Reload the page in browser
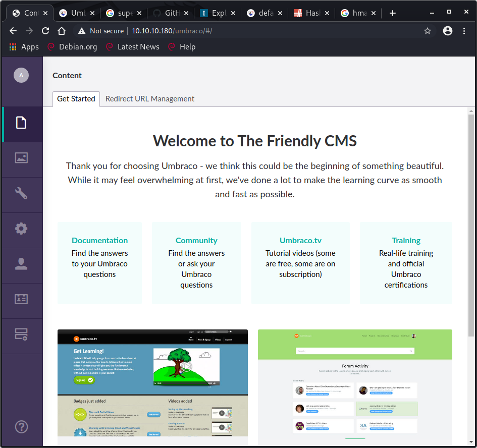 pyautogui.click(x=45, y=31)
